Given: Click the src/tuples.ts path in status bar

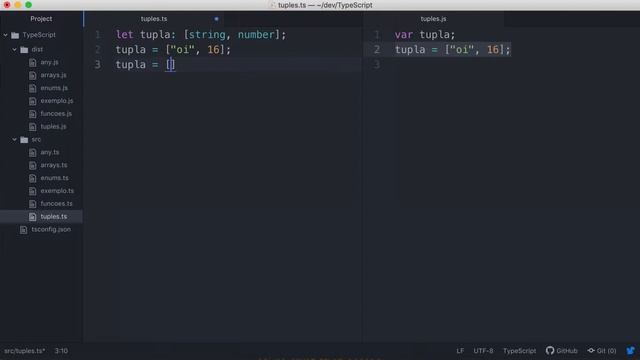Looking at the screenshot, I should [24, 351].
